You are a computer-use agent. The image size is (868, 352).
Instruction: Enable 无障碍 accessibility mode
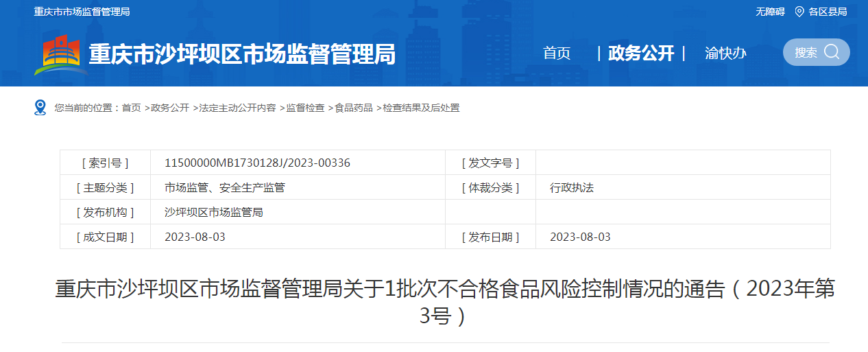[770, 12]
